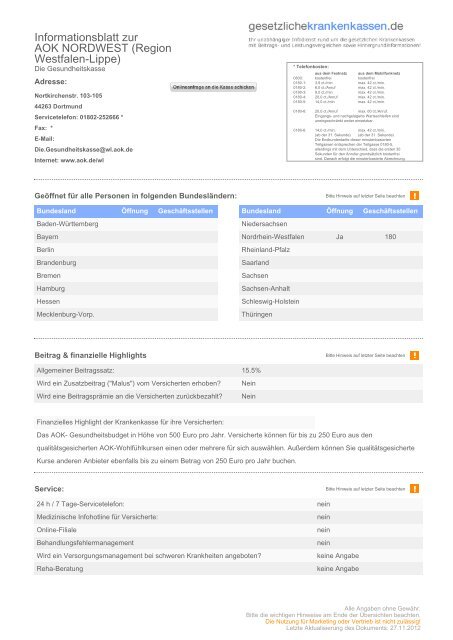Click 'Nein' in the Zusatzbeitrag row
453x640 pixels.
[x=249, y=384]
